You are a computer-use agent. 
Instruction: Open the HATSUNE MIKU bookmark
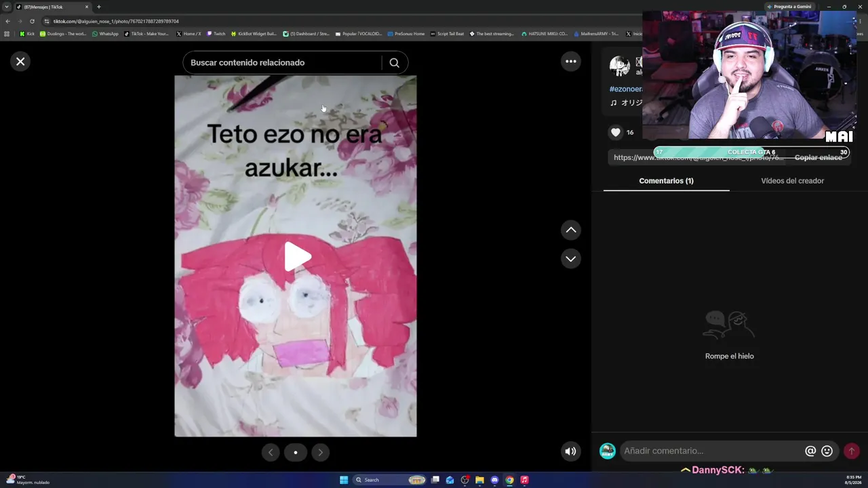pyautogui.click(x=545, y=34)
